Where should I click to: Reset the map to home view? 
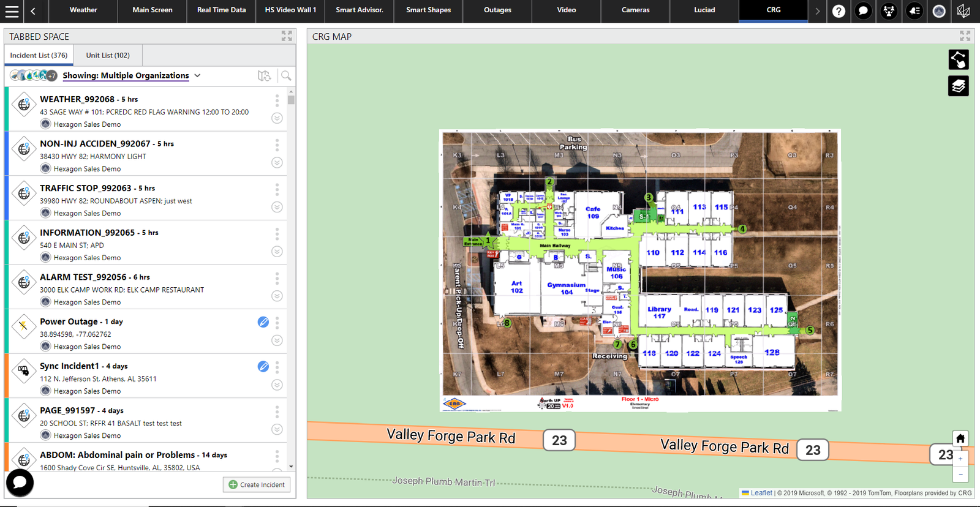pos(960,438)
